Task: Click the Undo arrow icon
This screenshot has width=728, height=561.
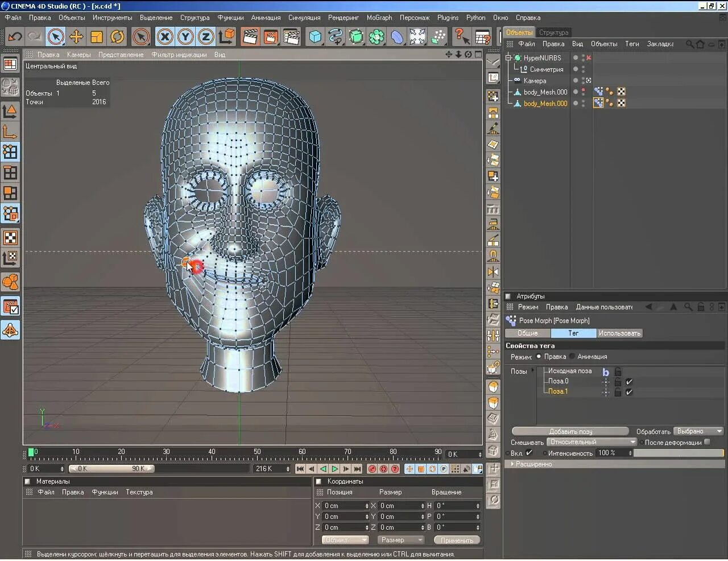Action: pyautogui.click(x=15, y=37)
